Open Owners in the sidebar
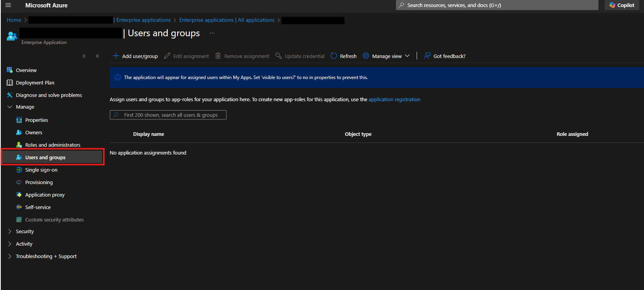This screenshot has height=290, width=644. [33, 132]
